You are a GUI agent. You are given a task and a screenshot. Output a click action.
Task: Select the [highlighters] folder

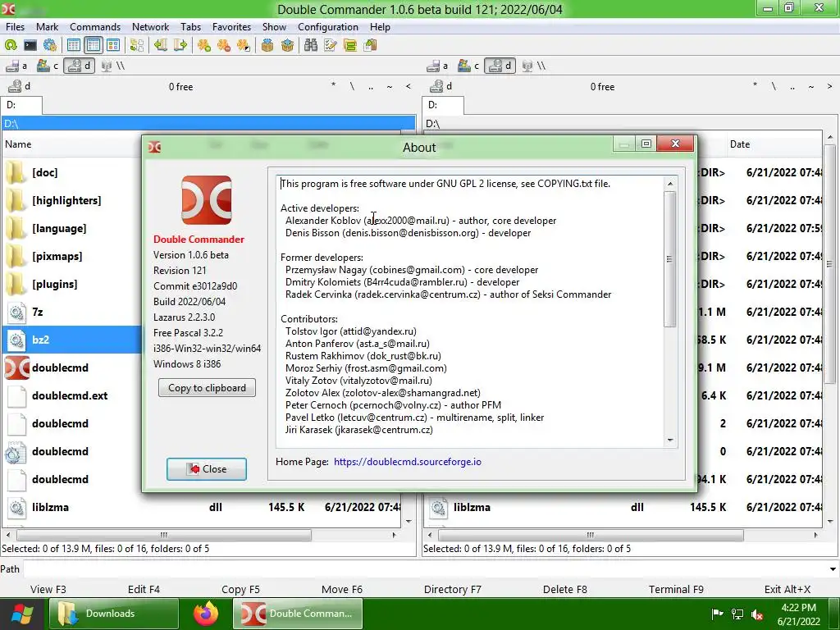[66, 200]
